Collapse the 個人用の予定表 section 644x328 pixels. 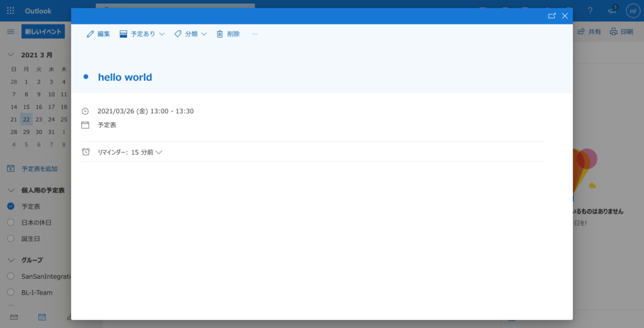[11, 190]
